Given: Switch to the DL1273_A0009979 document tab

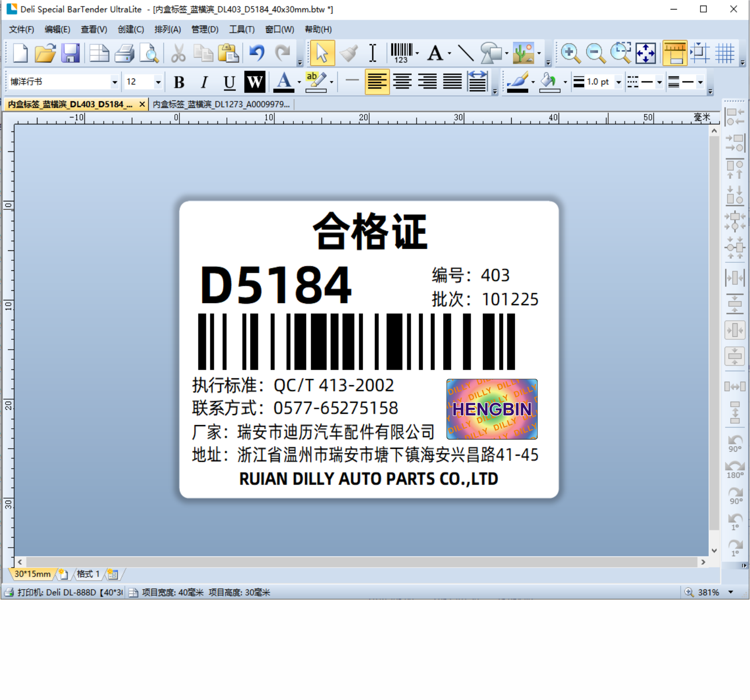Looking at the screenshot, I should [221, 104].
